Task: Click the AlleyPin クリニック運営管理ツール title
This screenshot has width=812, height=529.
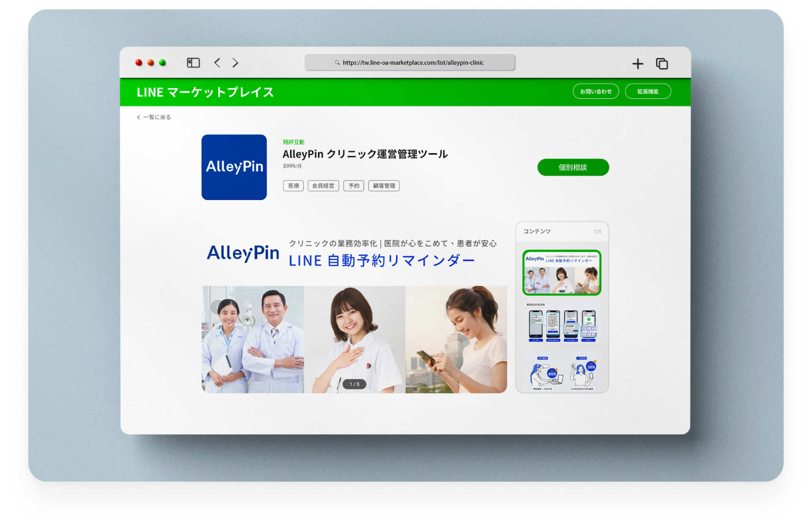Action: click(x=365, y=154)
